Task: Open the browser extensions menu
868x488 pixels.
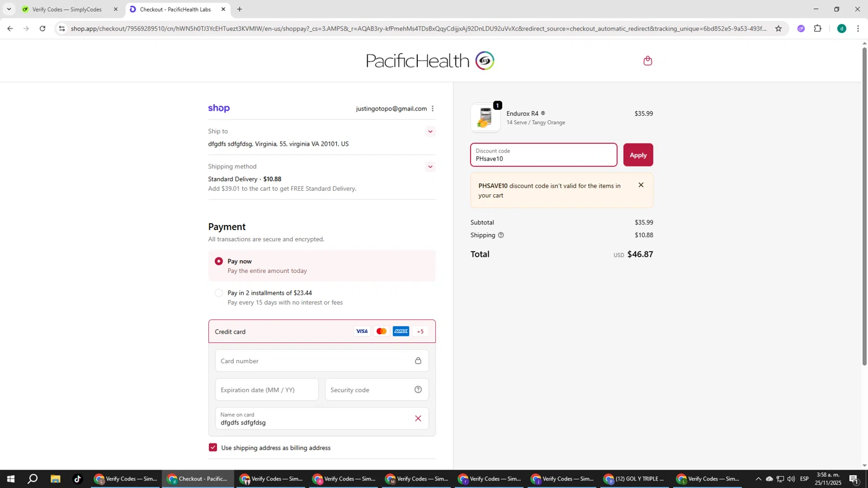Action: (818, 28)
